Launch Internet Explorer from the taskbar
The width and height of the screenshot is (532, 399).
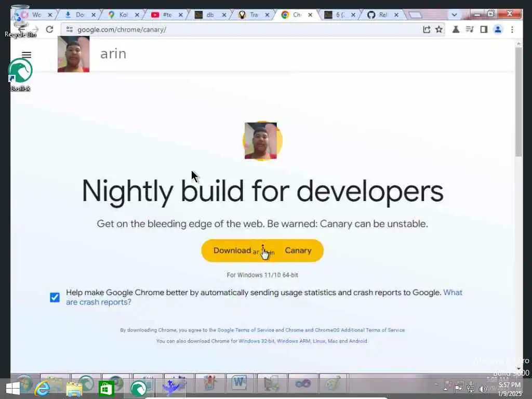coord(43,389)
